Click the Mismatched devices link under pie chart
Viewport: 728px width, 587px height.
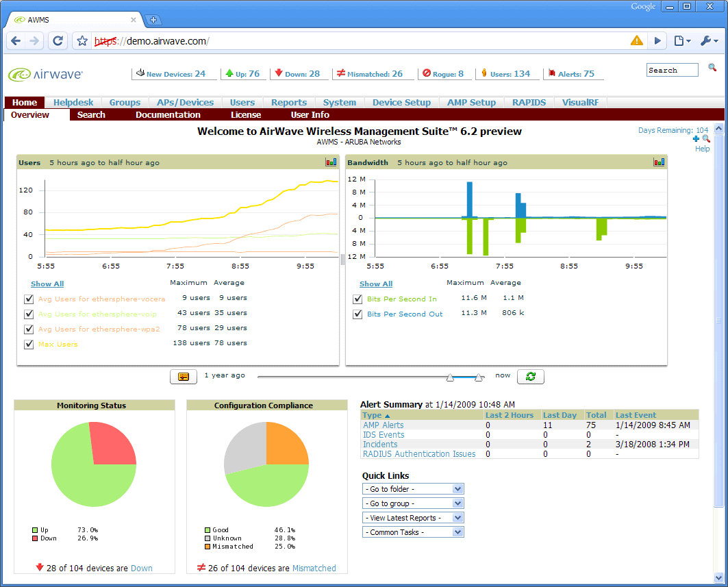pyautogui.click(x=314, y=569)
